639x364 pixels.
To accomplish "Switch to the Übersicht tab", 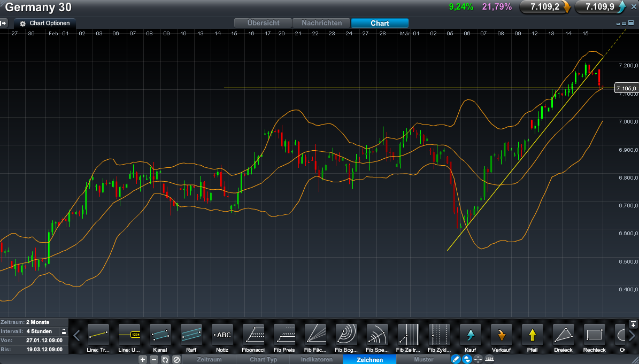I will 264,23.
